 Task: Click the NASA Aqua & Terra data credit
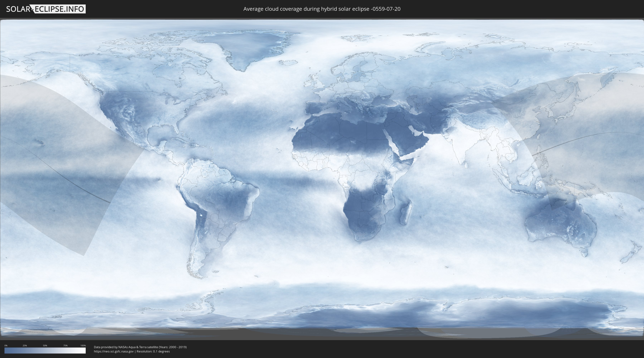[x=140, y=347]
